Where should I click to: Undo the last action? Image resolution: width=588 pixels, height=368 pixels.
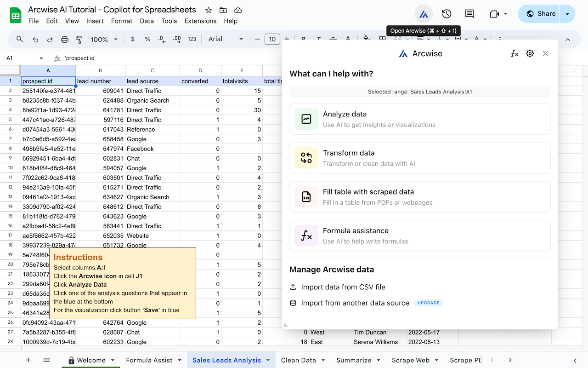(35, 40)
